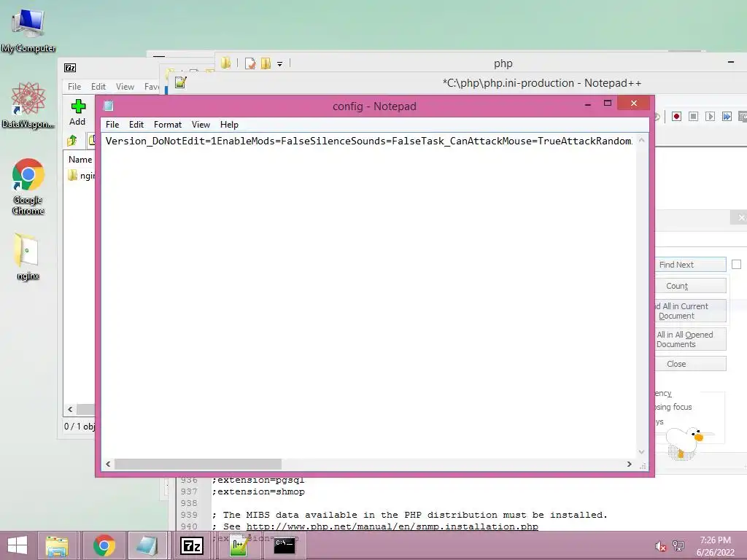Screen dimensions: 747x560
Task: Expand the php Explorer quick access dropdown
Action: point(279,64)
